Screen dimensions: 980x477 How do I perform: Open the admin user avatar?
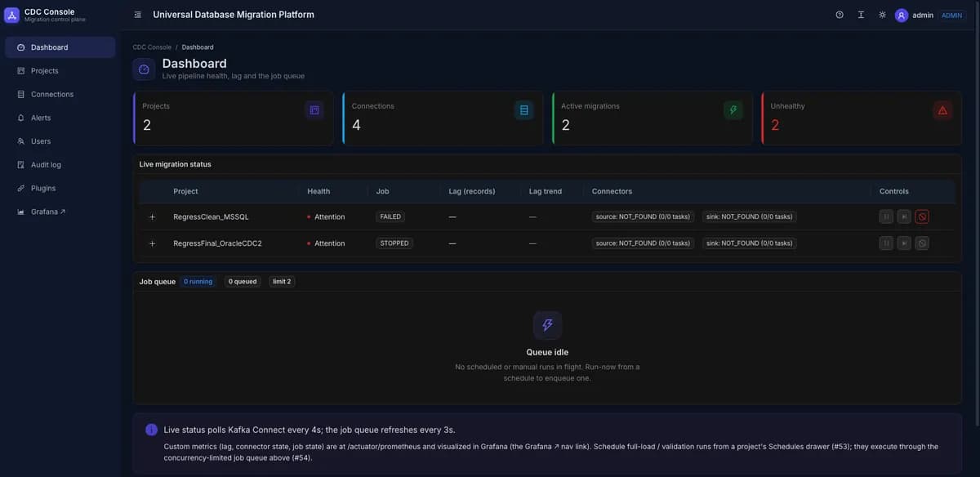pos(902,15)
